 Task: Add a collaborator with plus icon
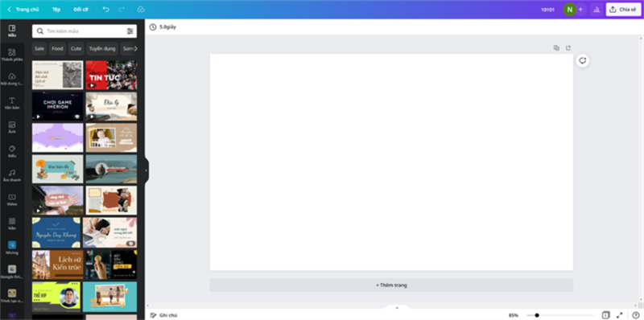(x=580, y=10)
